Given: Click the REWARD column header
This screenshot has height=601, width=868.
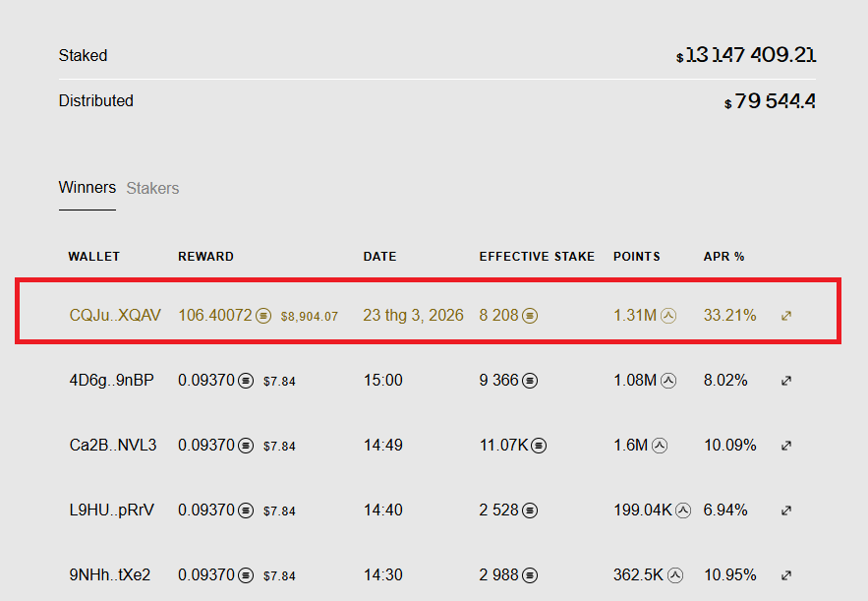Looking at the screenshot, I should pos(205,257).
